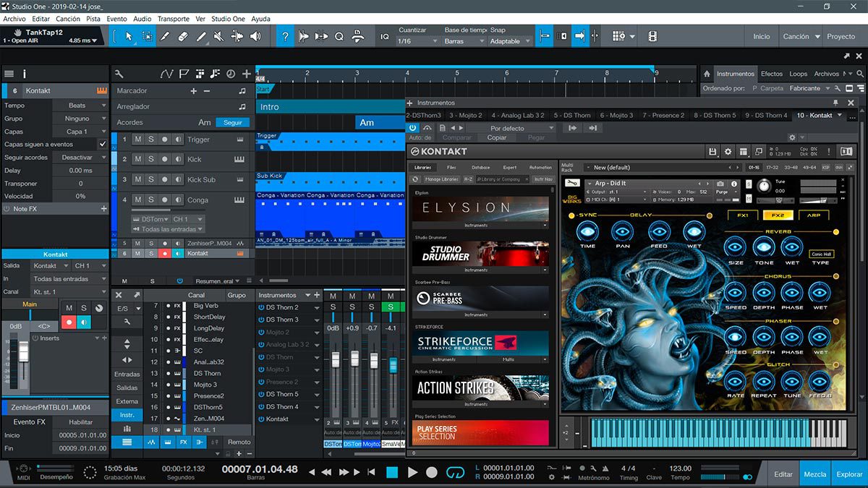Open Kontakt workspace layout icon
Screen dimensions: 868x488
point(744,151)
